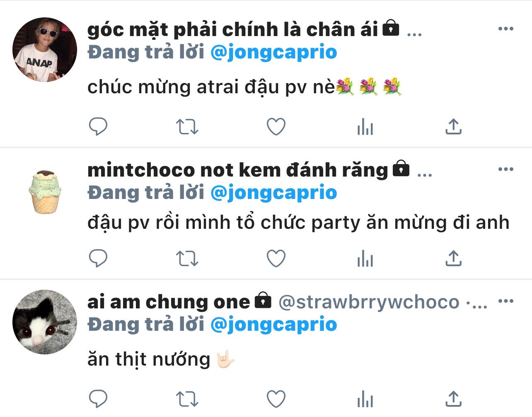Open more options for 'ai am chung one' tweet
Viewport: 532px width, 417px height.
coord(506,301)
